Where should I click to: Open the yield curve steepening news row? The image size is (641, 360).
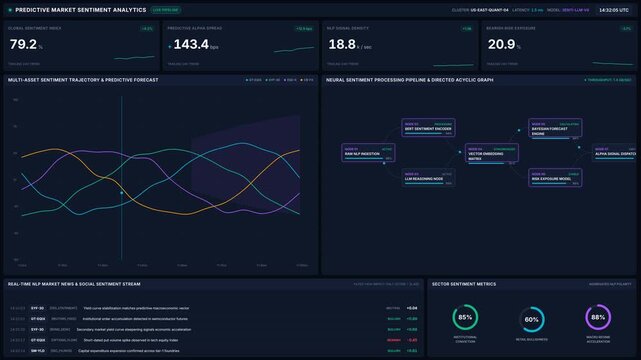click(214, 329)
